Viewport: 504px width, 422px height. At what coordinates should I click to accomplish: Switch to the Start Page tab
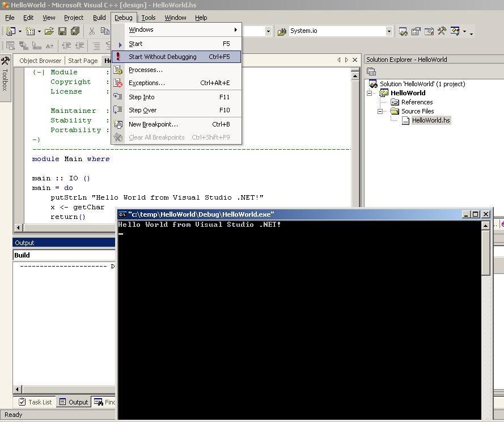click(83, 61)
